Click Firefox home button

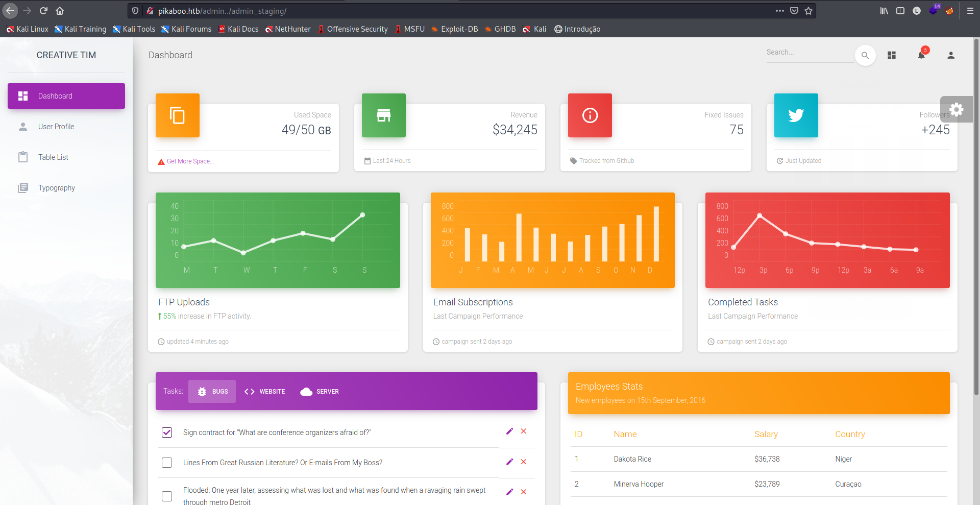(60, 11)
